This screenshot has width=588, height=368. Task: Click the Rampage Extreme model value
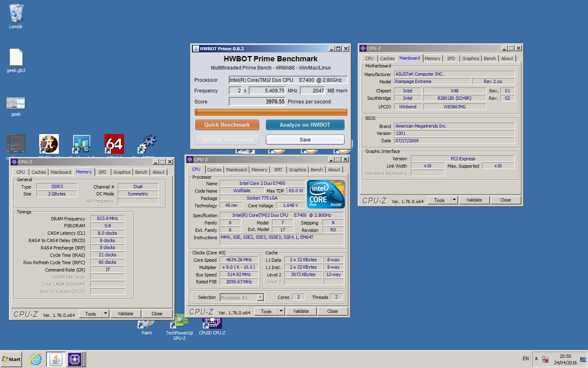coord(432,81)
